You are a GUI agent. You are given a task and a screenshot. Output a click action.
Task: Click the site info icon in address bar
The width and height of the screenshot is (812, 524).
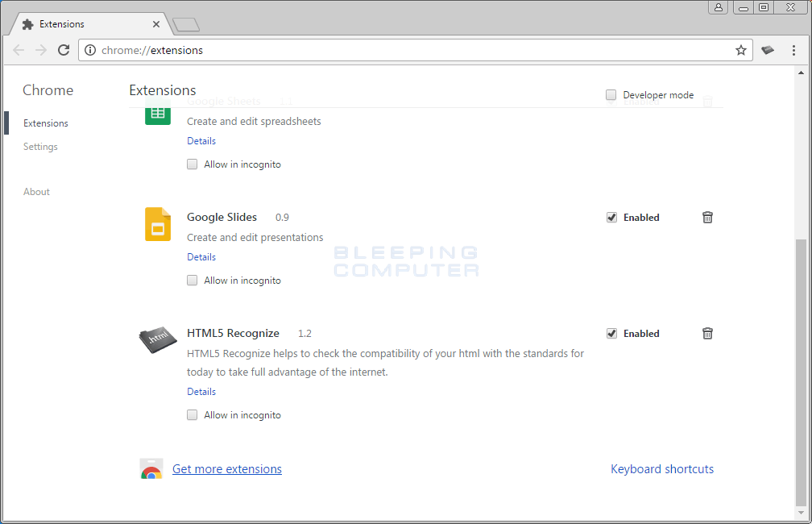(x=90, y=50)
